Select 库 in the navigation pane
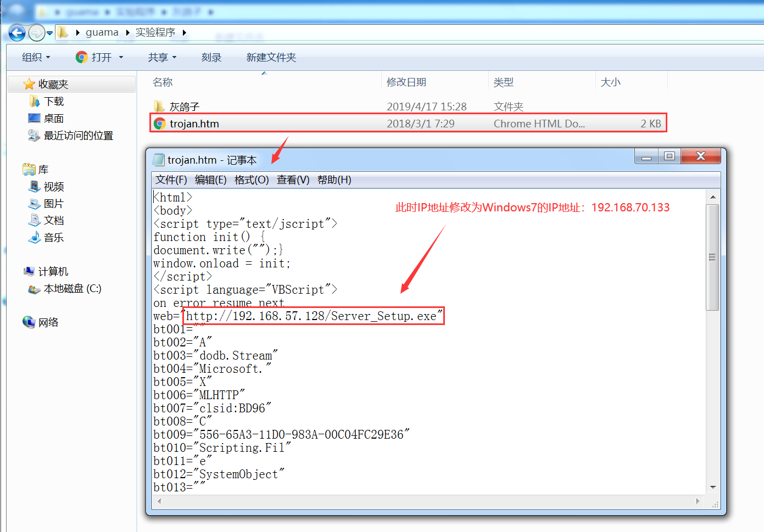764x532 pixels. tap(43, 170)
